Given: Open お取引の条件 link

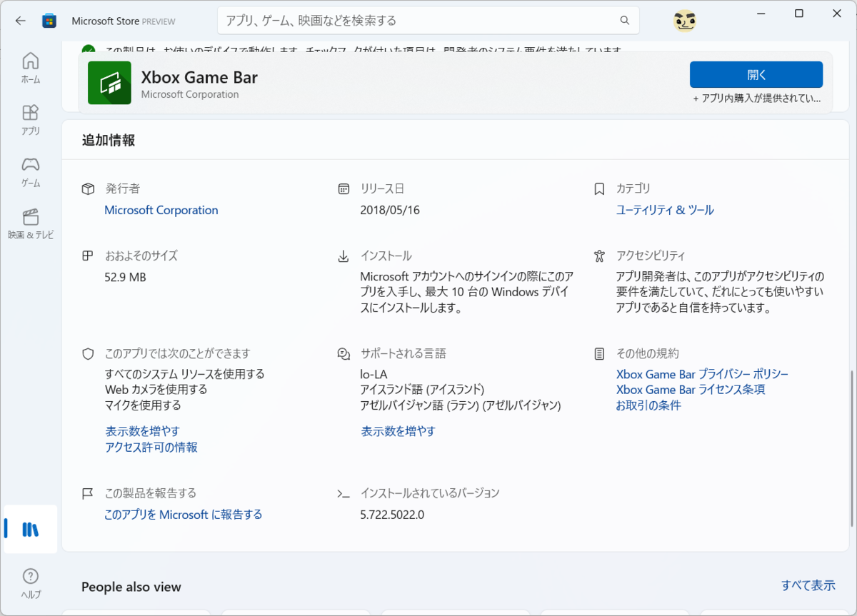Looking at the screenshot, I should [x=648, y=405].
